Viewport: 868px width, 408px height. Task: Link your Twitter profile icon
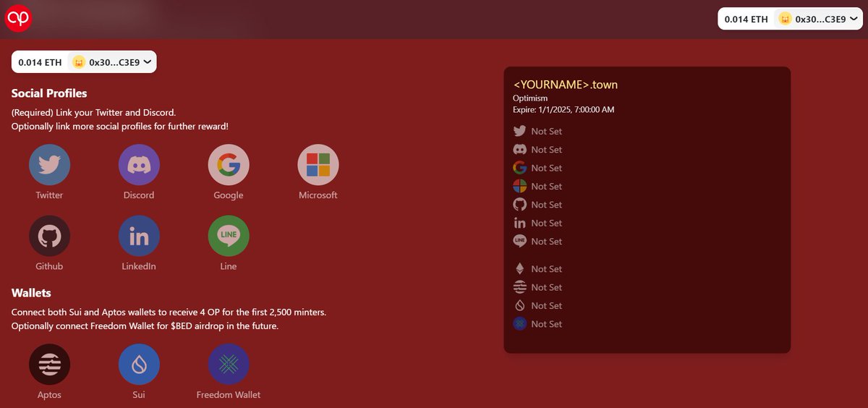[x=49, y=165]
